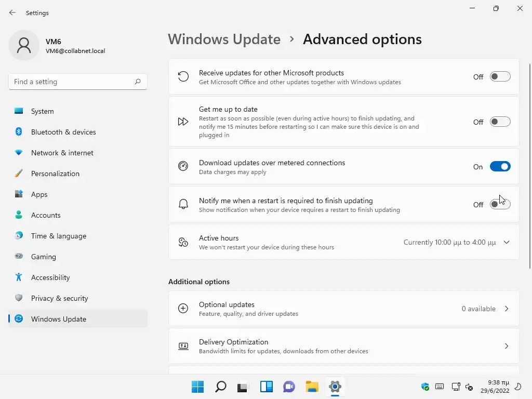Screen dimensions: 532x399
Task: Click the Privacy & security shield icon
Action: [x=19, y=298]
